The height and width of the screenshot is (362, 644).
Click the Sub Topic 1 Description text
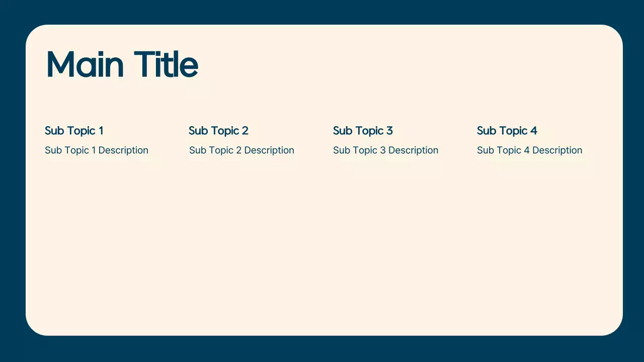coord(97,150)
